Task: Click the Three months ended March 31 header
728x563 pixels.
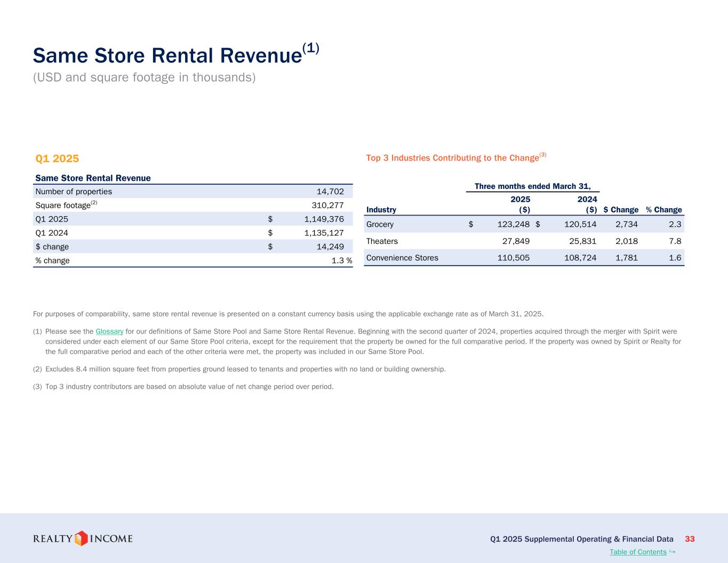Action: click(x=532, y=186)
